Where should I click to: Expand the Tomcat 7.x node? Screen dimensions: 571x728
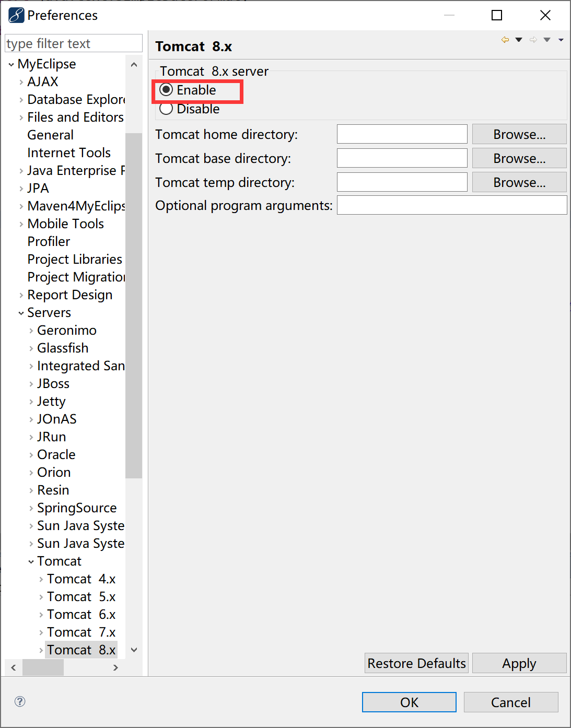pos(41,633)
